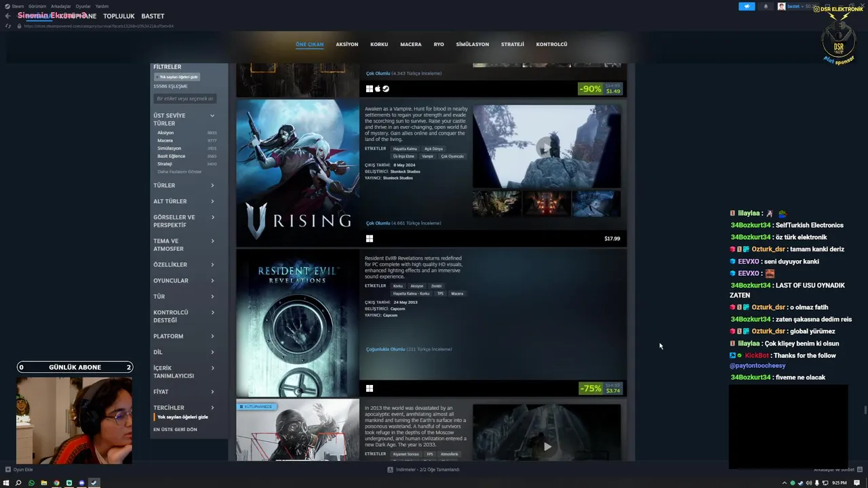
Task: Open the Arkadaşlar menu
Action: click(x=61, y=6)
